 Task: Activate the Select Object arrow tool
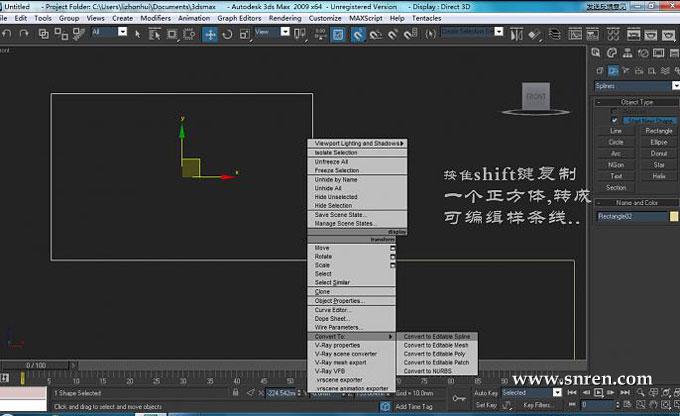coord(137,34)
